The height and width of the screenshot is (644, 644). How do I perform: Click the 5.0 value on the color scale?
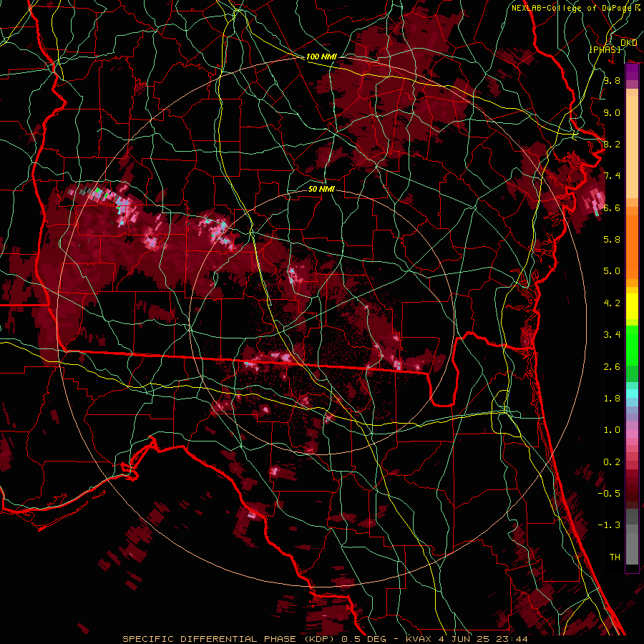coord(612,271)
